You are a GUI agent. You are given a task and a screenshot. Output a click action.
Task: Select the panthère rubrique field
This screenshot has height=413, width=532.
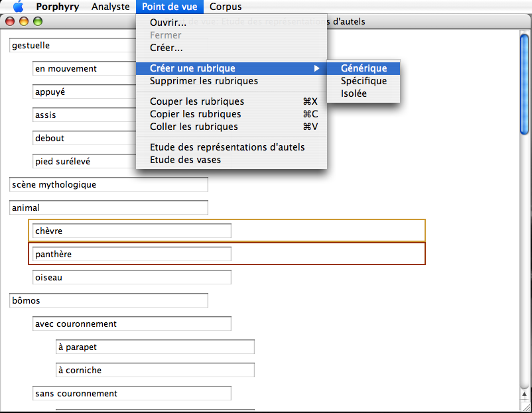tap(132, 254)
